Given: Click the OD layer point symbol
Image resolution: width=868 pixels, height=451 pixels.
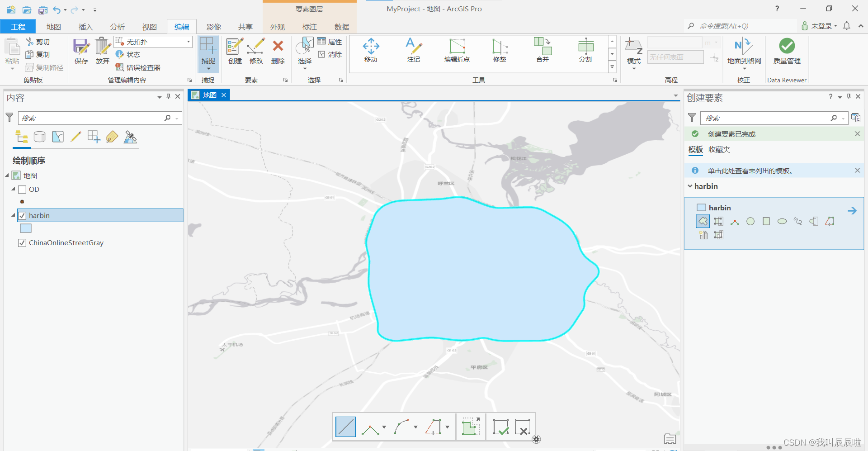Looking at the screenshot, I should (22, 202).
